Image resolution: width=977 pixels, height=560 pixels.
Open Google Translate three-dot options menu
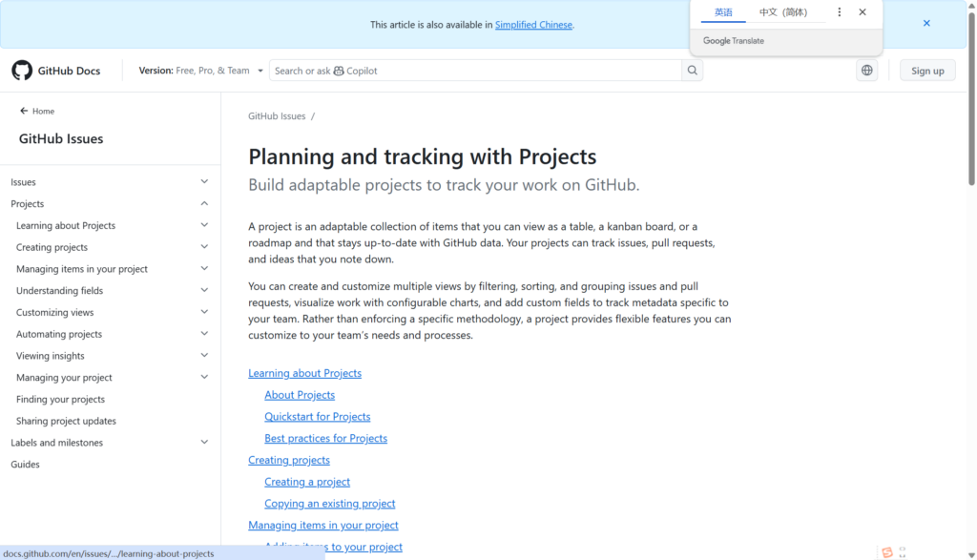point(840,12)
